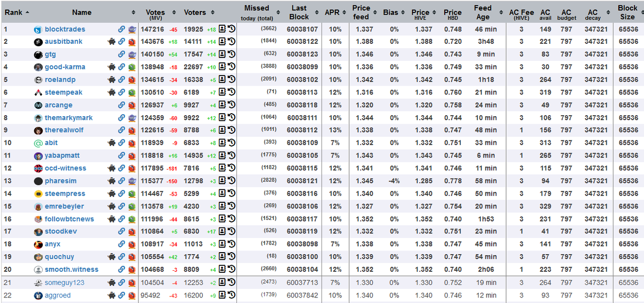The width and height of the screenshot is (644, 303).
Task: Sort by AC decay column arrows
Action: tap(609, 13)
